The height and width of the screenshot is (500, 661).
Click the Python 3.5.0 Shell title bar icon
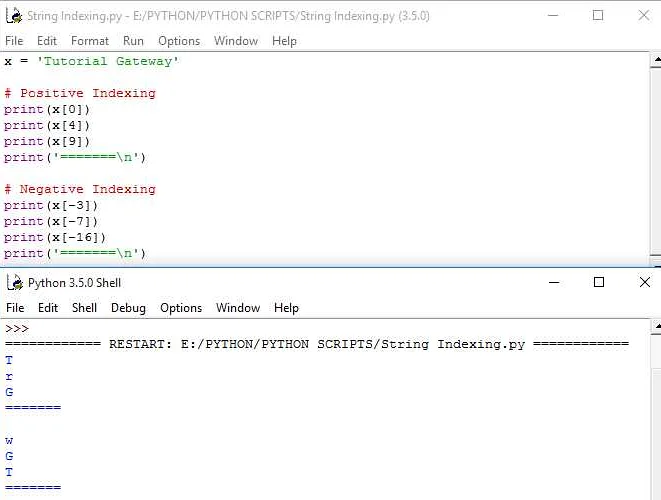click(12, 283)
